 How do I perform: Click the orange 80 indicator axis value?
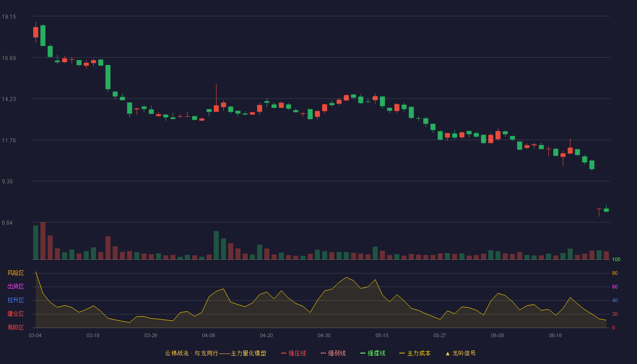pyautogui.click(x=615, y=273)
